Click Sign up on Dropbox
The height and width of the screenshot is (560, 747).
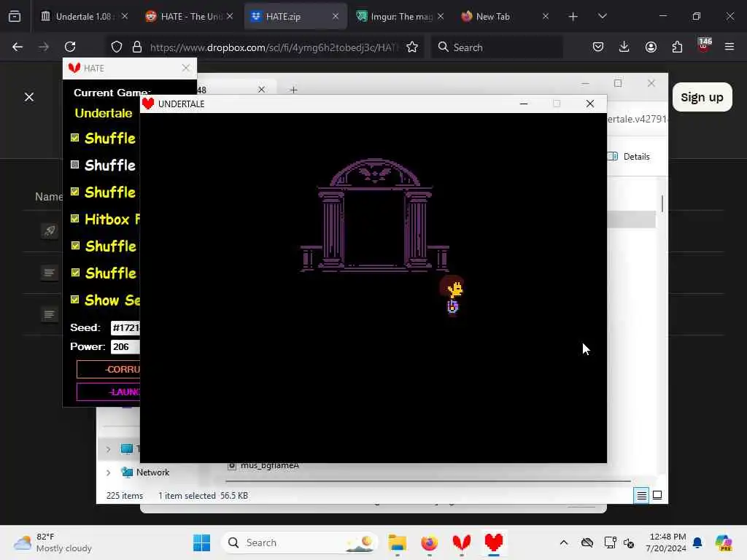(x=703, y=97)
